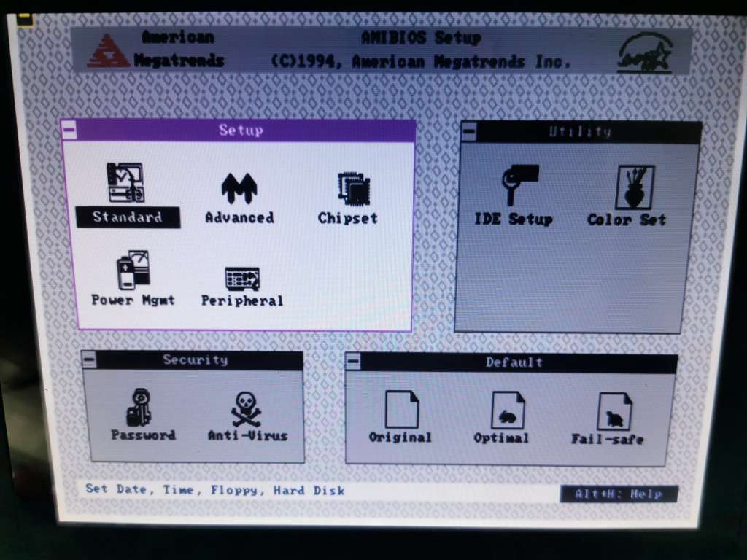Open the Standard setup icon
This screenshot has height=560, width=747.
tap(125, 182)
